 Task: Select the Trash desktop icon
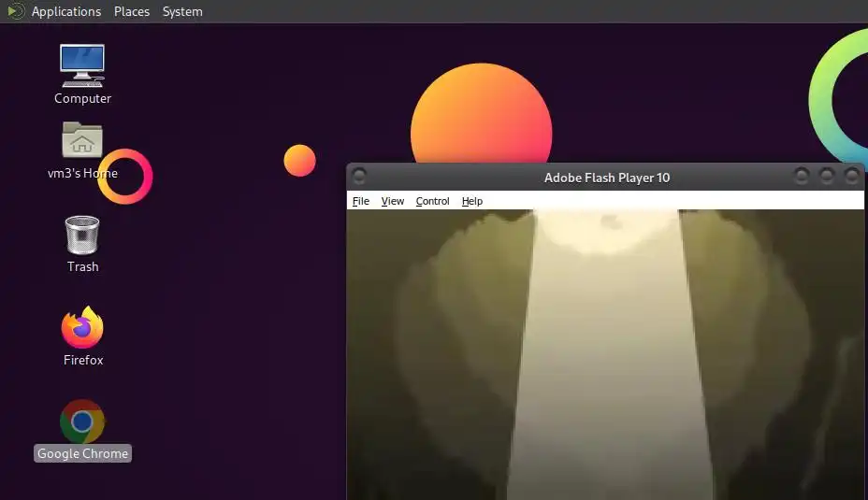tap(82, 236)
